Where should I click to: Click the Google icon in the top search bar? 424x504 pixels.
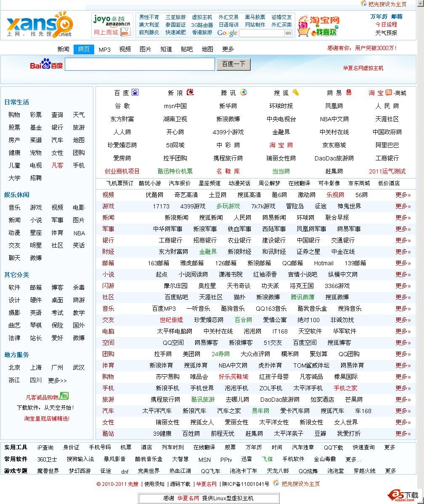click(228, 33)
